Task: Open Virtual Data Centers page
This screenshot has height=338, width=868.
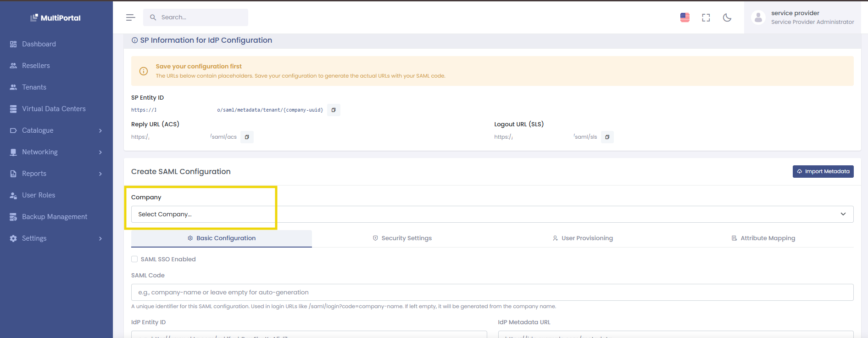Action: [54, 109]
